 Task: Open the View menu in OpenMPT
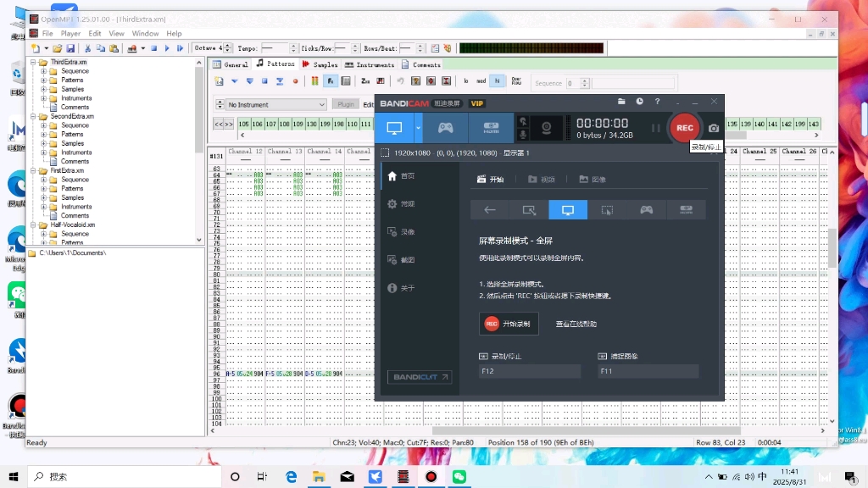pyautogui.click(x=116, y=34)
